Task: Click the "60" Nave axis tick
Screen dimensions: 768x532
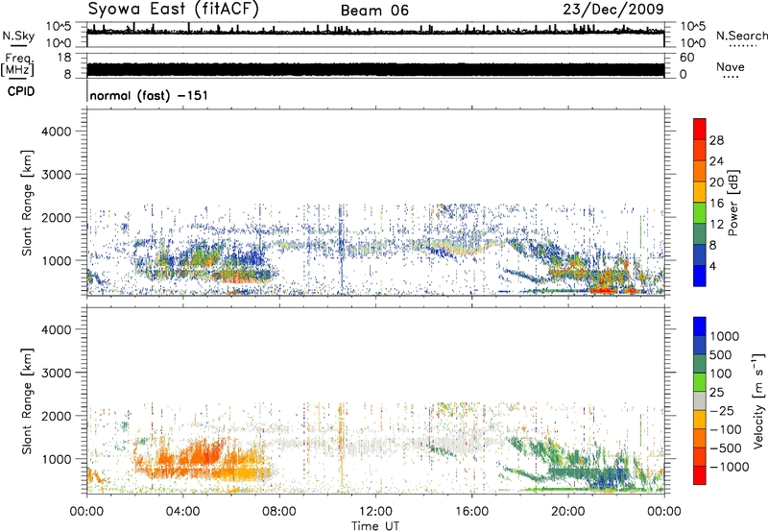Action: click(686, 58)
